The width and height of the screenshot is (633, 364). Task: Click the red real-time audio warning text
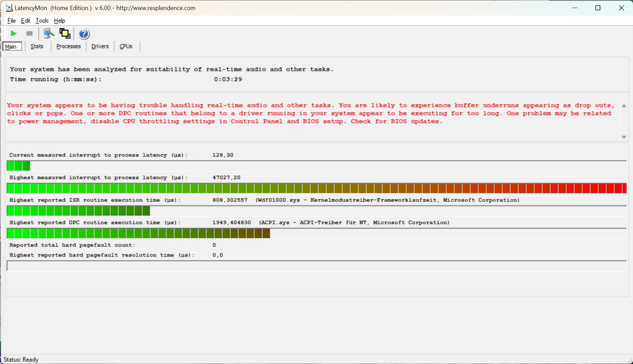(311, 113)
